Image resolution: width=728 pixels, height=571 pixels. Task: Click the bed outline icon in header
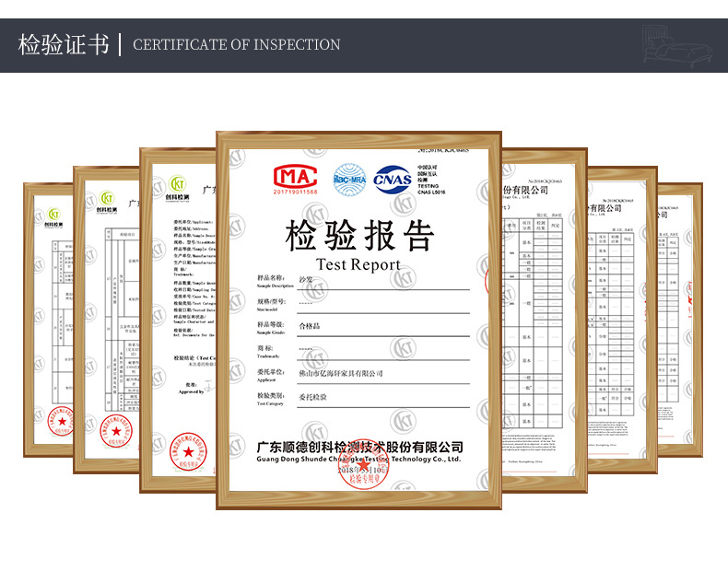677,45
